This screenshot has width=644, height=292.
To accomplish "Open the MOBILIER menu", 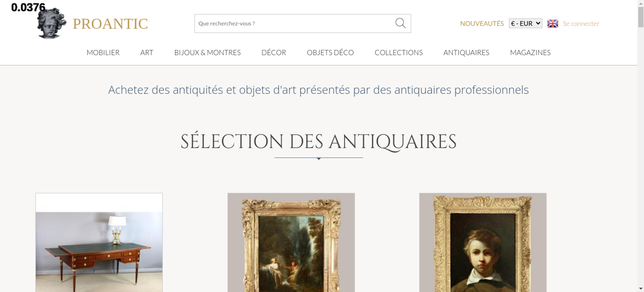I will coord(103,52).
